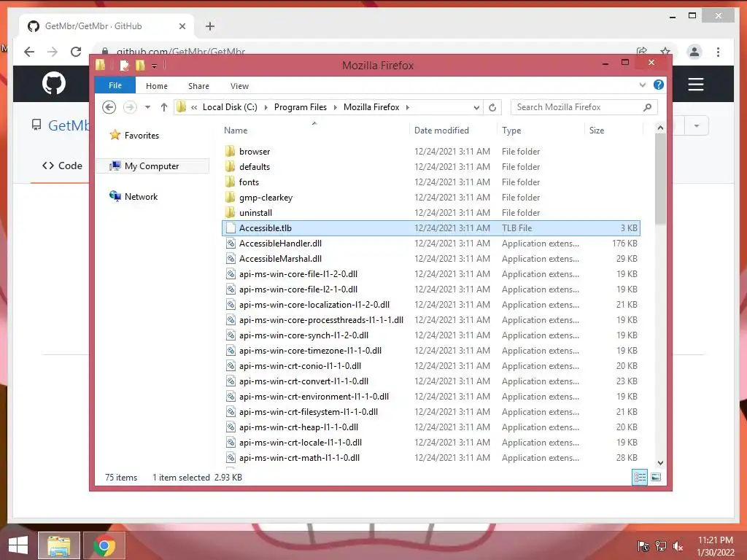Select Accessible.tlb file
Screen dimensions: 747x560
pyautogui.click(x=430, y=227)
